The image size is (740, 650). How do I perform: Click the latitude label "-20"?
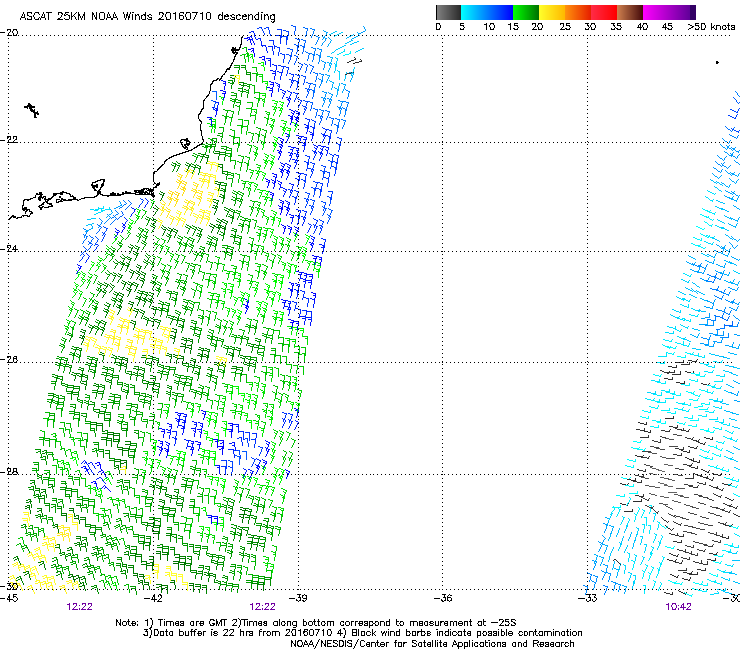(9, 33)
